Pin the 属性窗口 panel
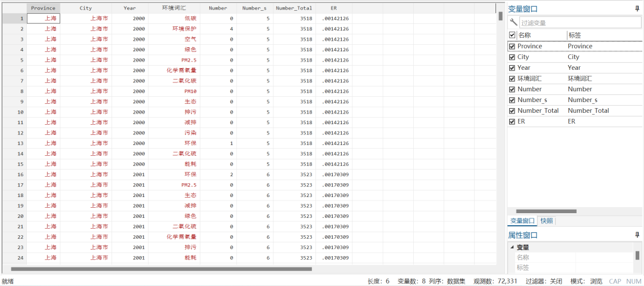This screenshot has width=644, height=286. 637,235
